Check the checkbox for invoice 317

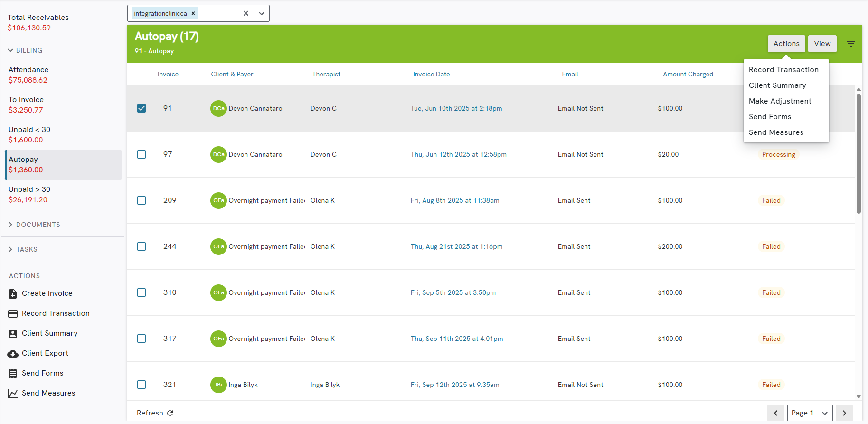coord(142,339)
